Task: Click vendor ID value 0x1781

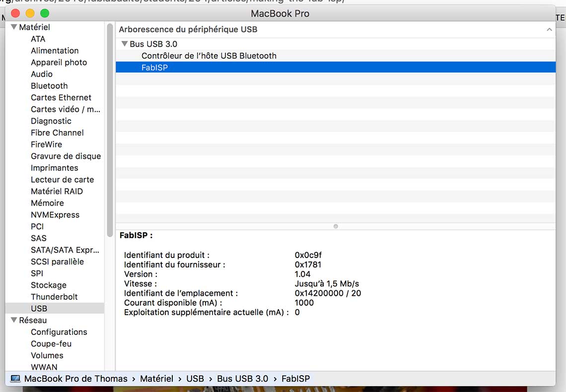Action: pyautogui.click(x=308, y=264)
